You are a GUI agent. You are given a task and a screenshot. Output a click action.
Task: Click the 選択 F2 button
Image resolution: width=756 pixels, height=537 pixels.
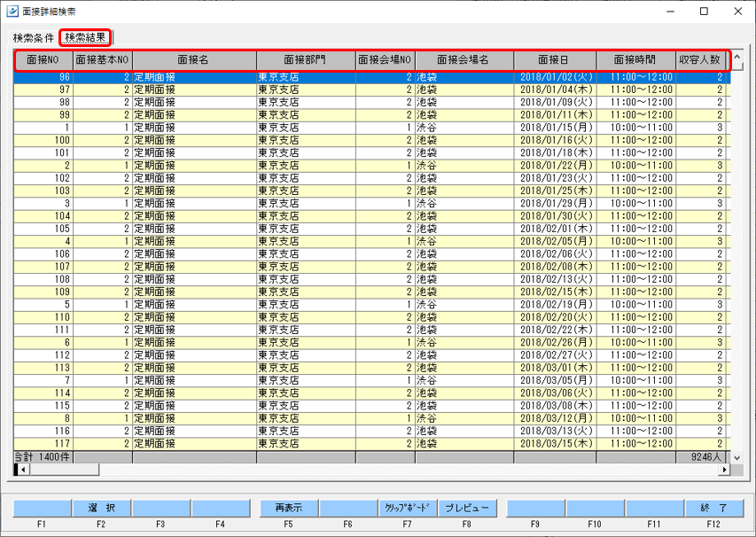tap(101, 508)
